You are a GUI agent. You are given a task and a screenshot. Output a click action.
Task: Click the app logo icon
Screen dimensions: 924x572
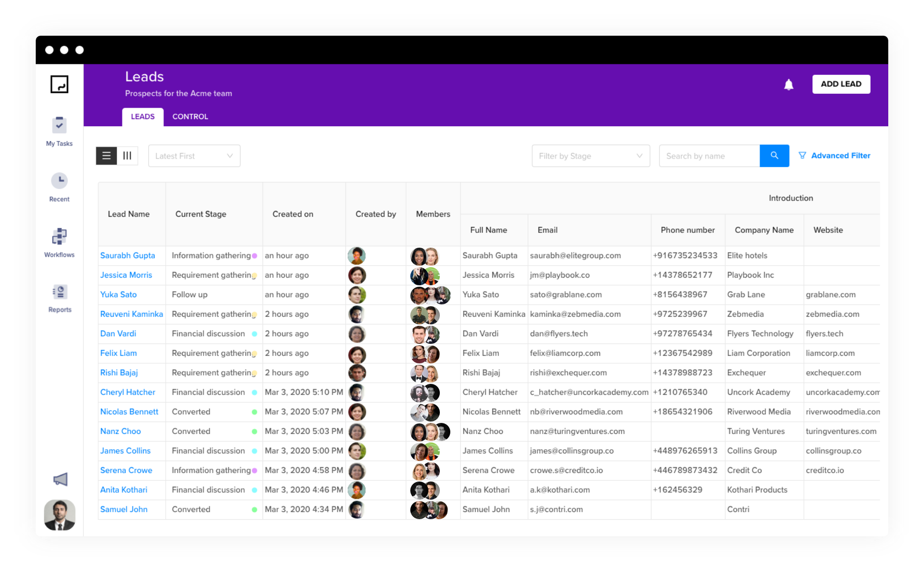coord(60,84)
